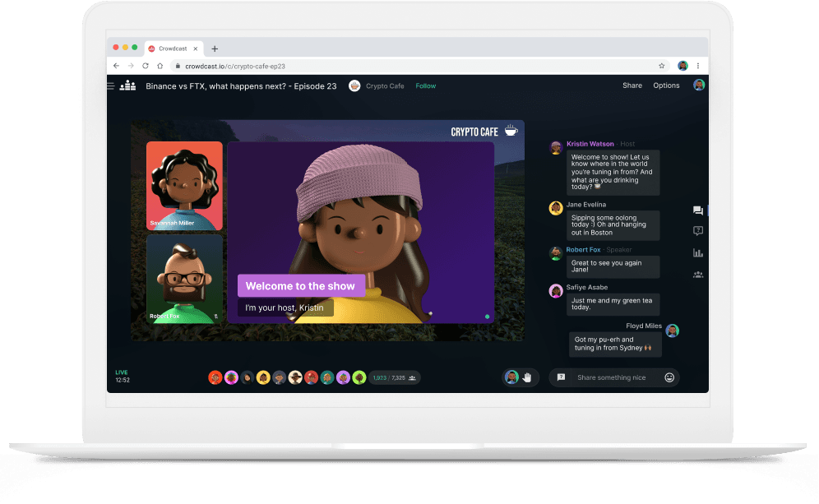The width and height of the screenshot is (819, 504).
Task: Open Jane Evelina's chat name
Action: [x=586, y=205]
